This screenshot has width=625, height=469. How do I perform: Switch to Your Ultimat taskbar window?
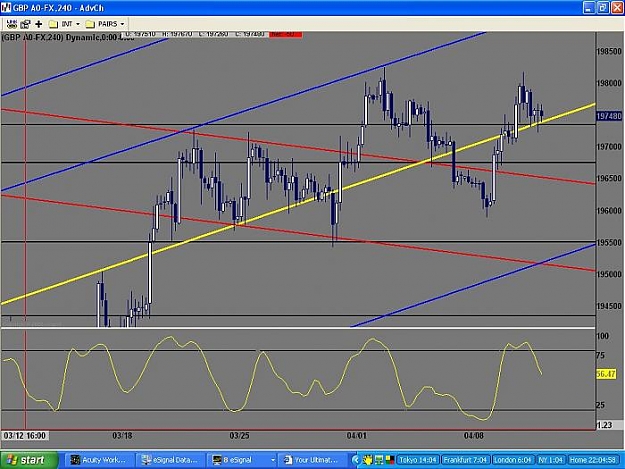point(312,460)
